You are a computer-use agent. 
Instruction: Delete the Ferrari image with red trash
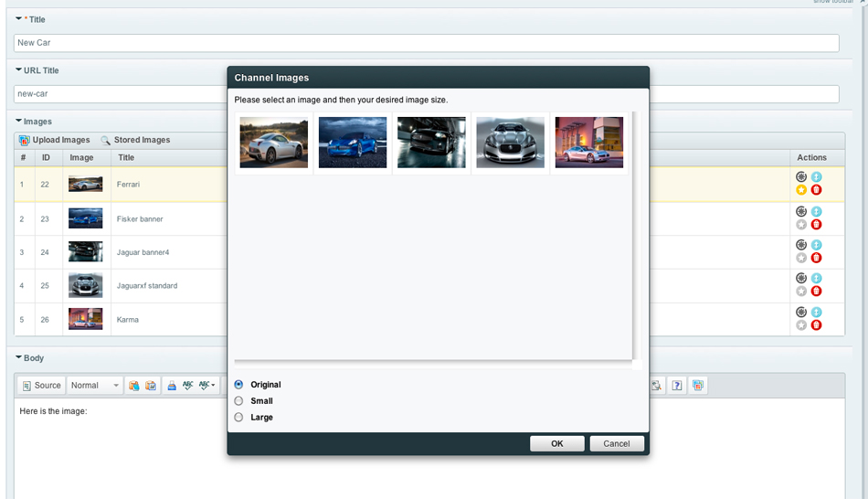pos(817,190)
